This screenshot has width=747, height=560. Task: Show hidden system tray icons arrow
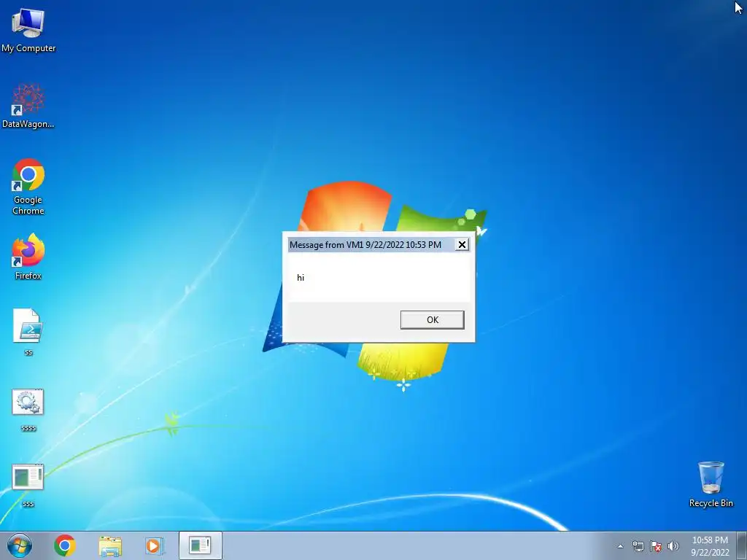click(x=620, y=546)
